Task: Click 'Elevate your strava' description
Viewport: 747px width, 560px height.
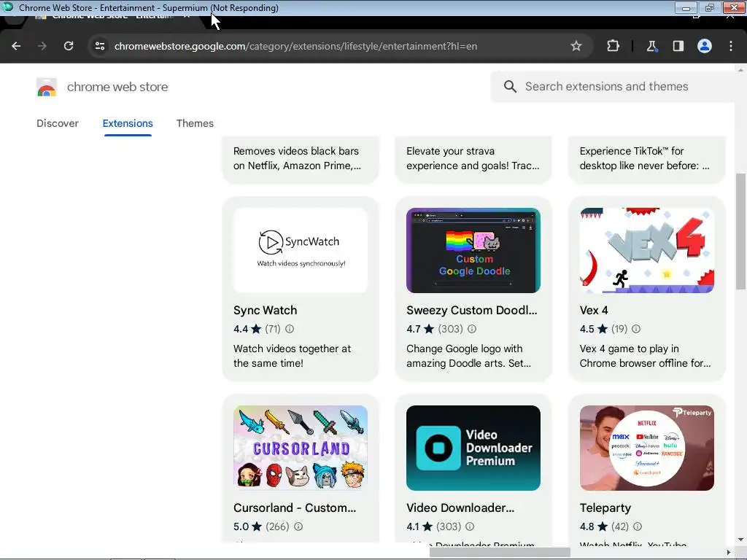Action: pyautogui.click(x=473, y=158)
